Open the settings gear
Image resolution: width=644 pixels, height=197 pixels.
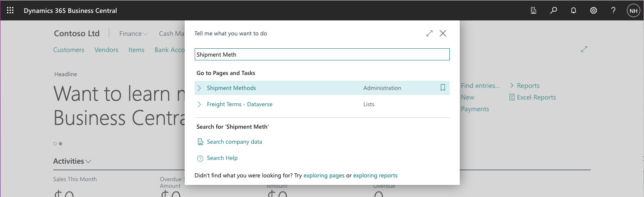coord(594,10)
